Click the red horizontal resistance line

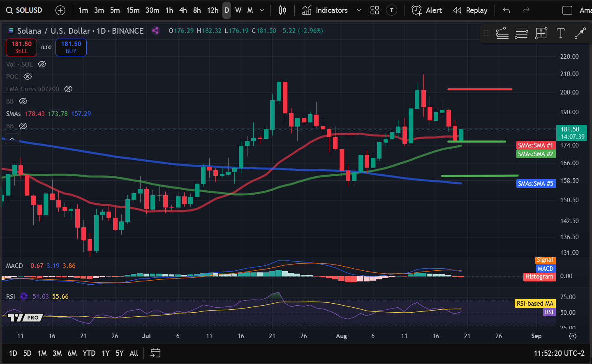click(479, 89)
